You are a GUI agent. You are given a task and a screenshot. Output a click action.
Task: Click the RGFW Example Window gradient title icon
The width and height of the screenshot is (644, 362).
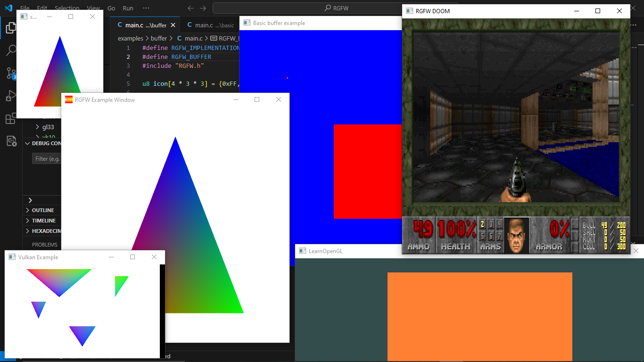click(x=69, y=99)
